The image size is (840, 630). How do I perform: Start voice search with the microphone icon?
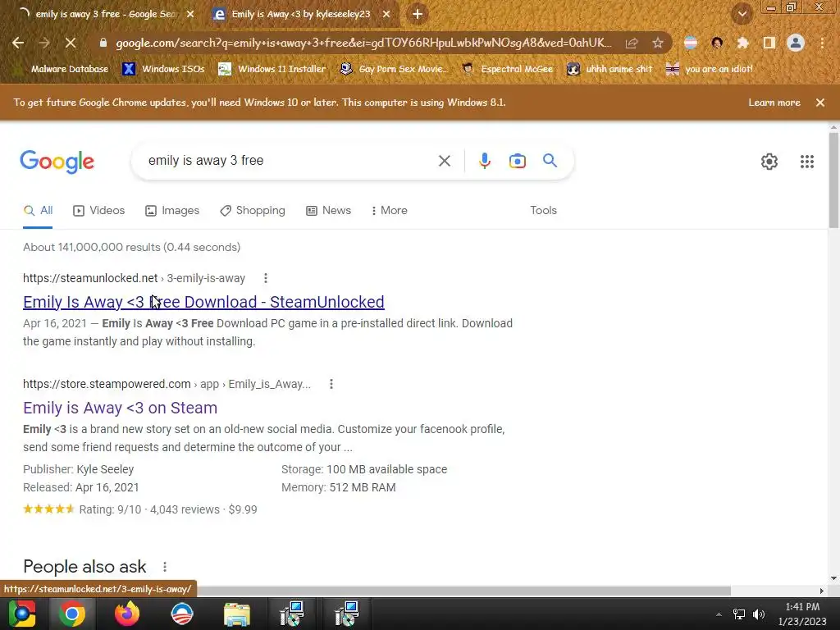pyautogui.click(x=484, y=161)
